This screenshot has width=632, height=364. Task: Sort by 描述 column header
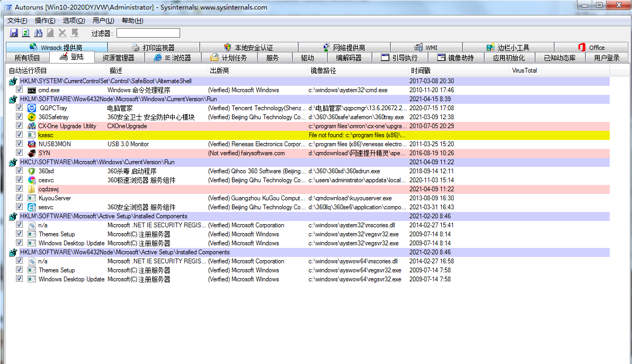tap(157, 70)
